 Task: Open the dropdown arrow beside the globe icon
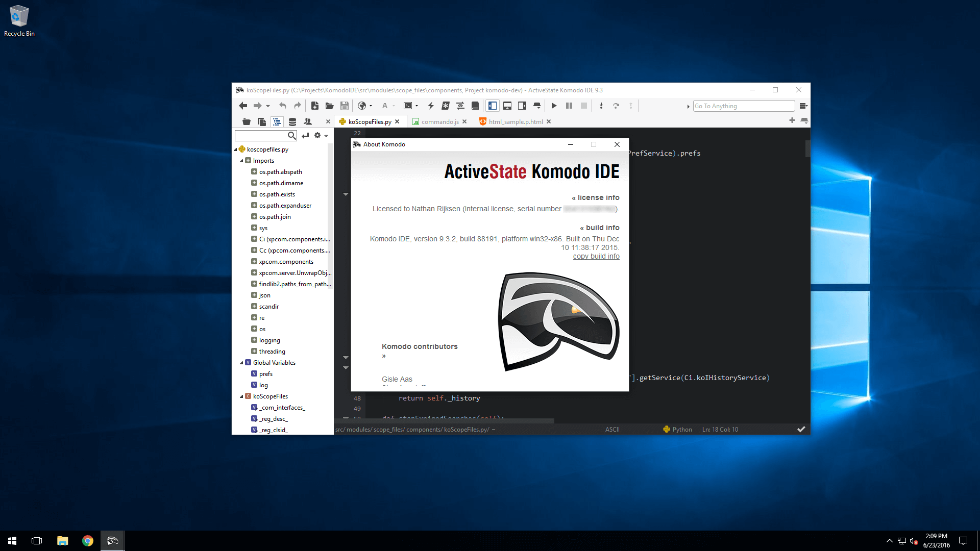(371, 106)
